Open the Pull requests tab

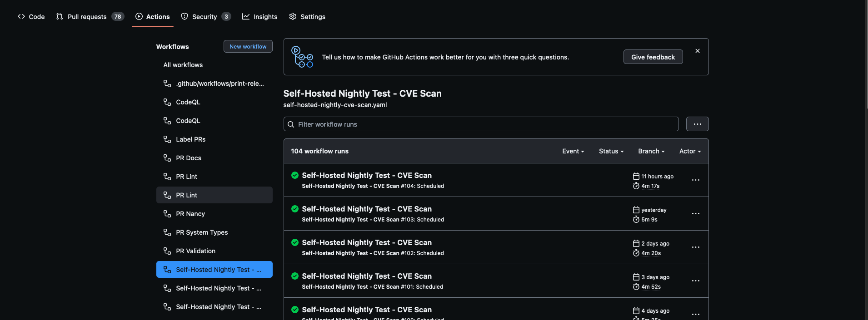90,16
